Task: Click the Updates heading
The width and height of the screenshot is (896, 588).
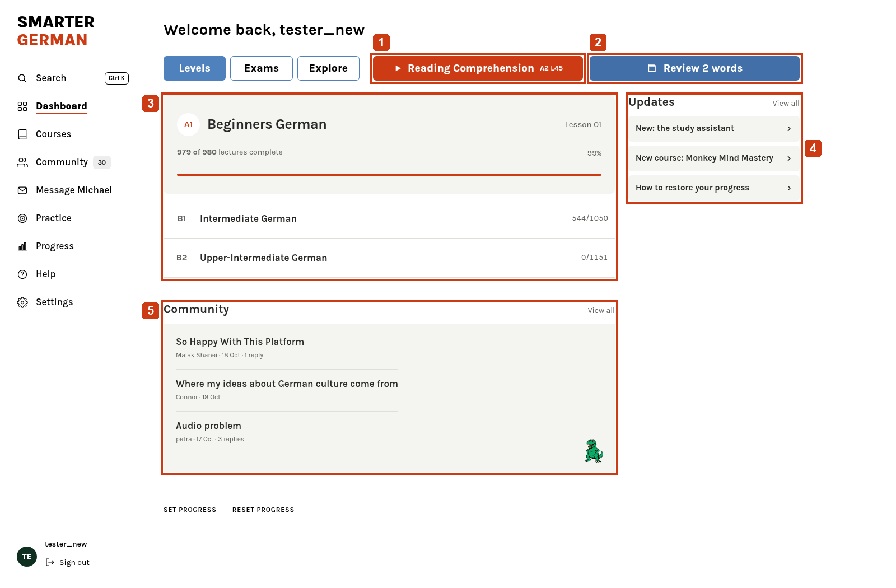Action: [651, 102]
